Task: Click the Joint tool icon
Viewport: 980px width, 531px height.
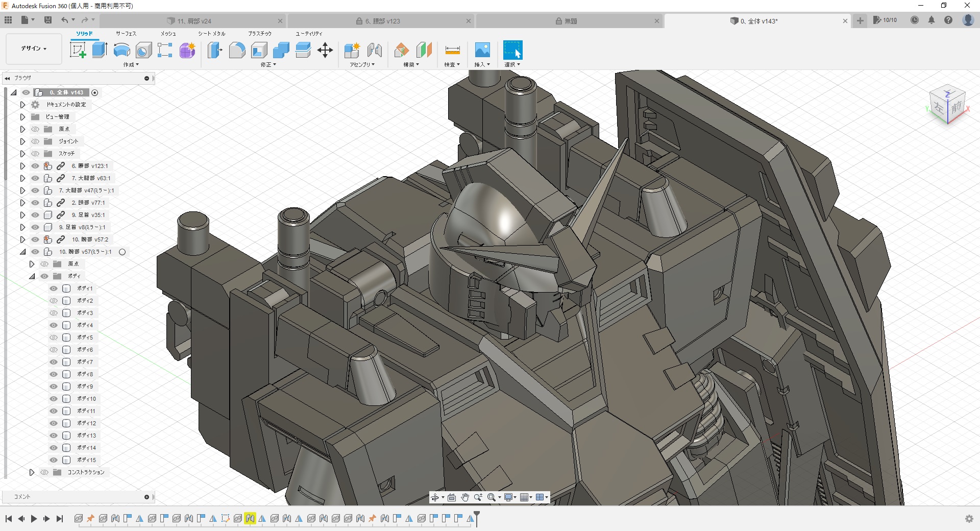Action: pyautogui.click(x=374, y=50)
